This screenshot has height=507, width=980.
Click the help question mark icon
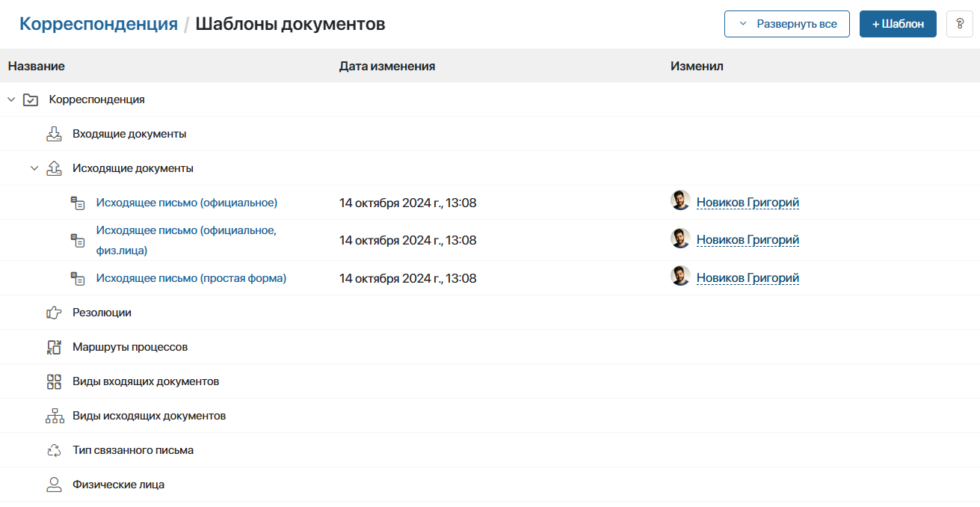tap(959, 24)
